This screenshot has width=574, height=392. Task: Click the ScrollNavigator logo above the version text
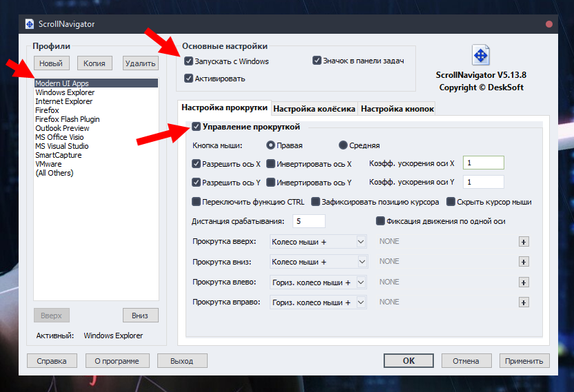pos(481,55)
